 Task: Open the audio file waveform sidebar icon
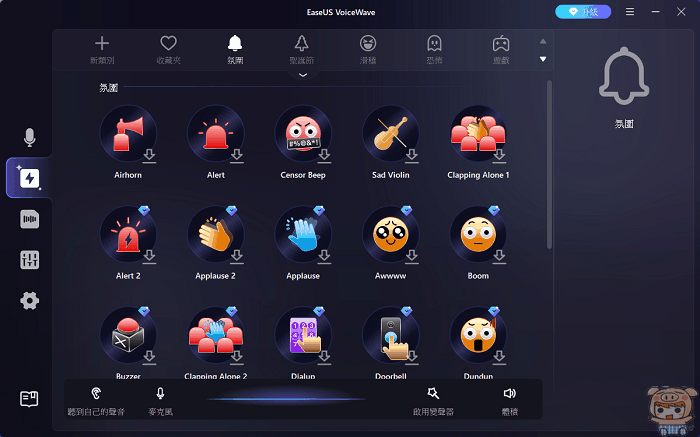29,219
